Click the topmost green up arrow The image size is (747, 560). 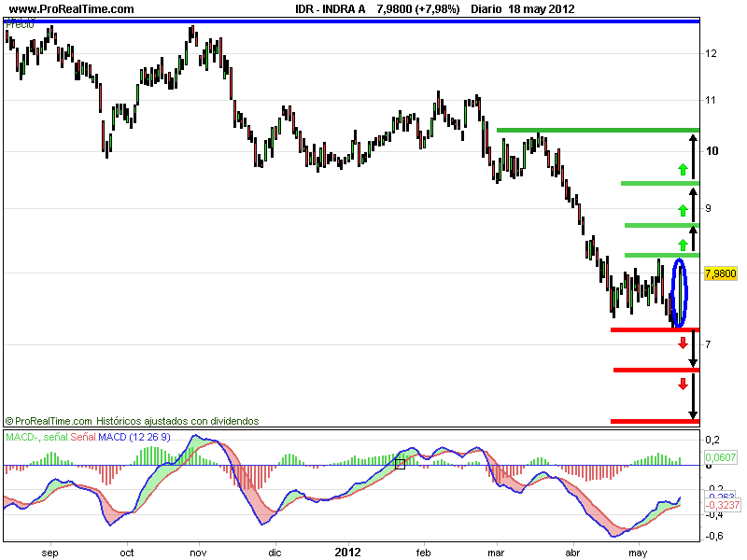point(684,169)
